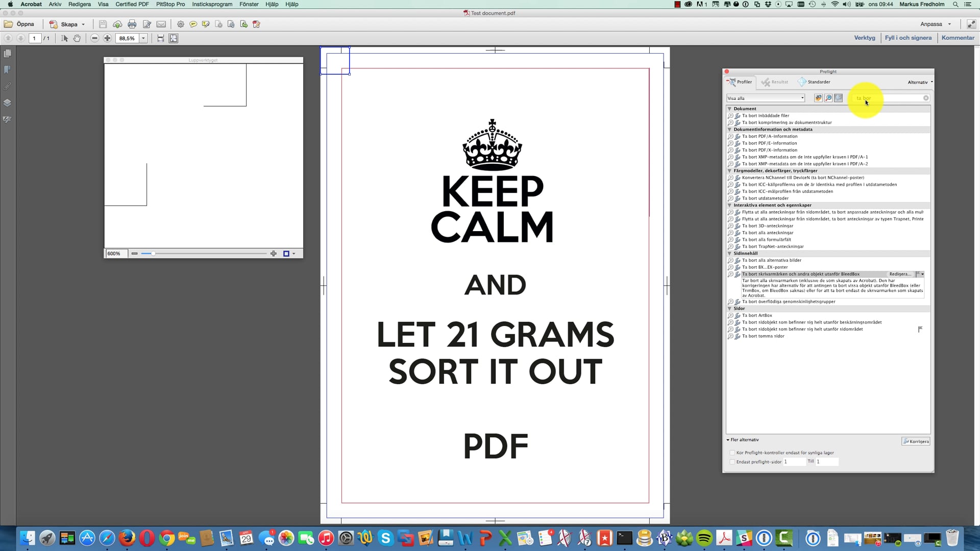Open the bookmarks sidebar panel
Image resolution: width=980 pixels, height=551 pixels.
coord(7,70)
